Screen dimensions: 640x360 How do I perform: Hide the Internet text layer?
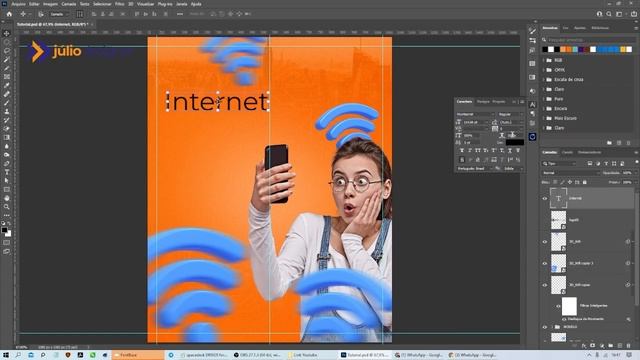pos(544,199)
